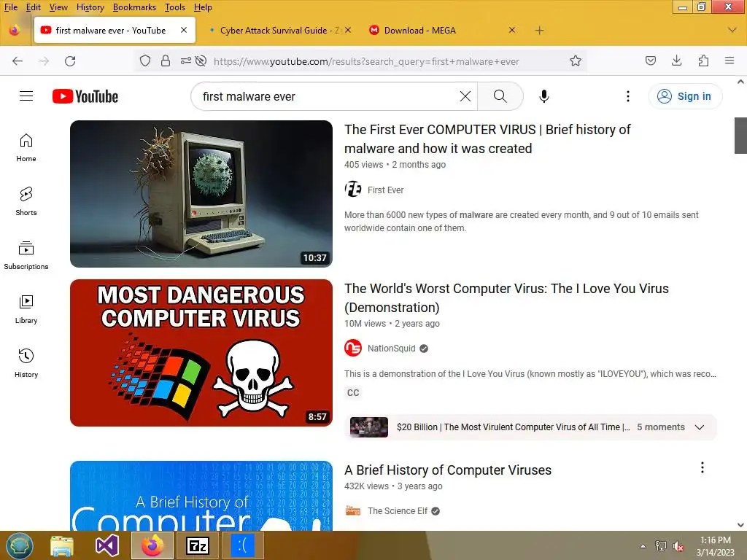Open View menu
The image size is (747, 560).
coord(58,7)
